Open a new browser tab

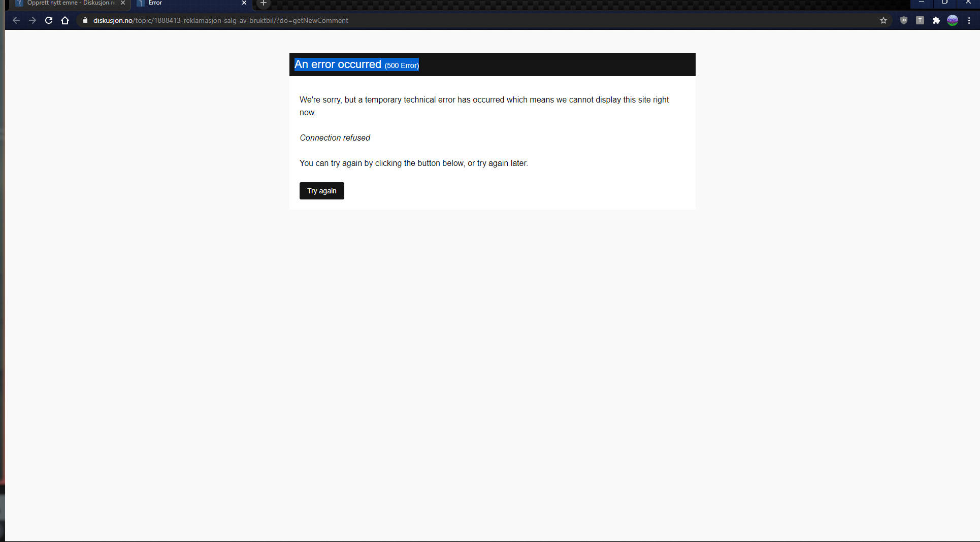[x=264, y=3]
